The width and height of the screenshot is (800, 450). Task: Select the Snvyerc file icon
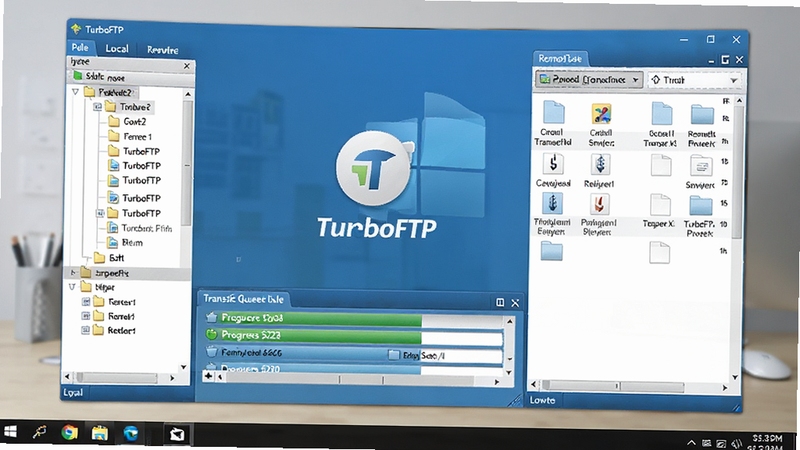point(701,166)
